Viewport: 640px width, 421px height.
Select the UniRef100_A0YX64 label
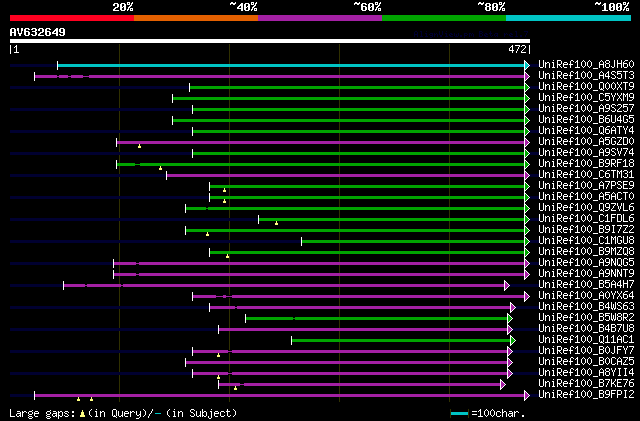[586, 296]
